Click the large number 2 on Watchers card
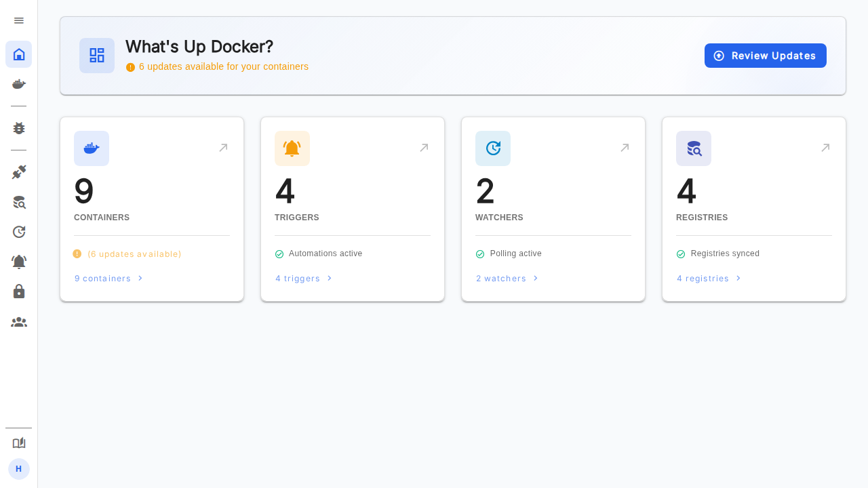This screenshot has height=488, width=868. [x=486, y=191]
